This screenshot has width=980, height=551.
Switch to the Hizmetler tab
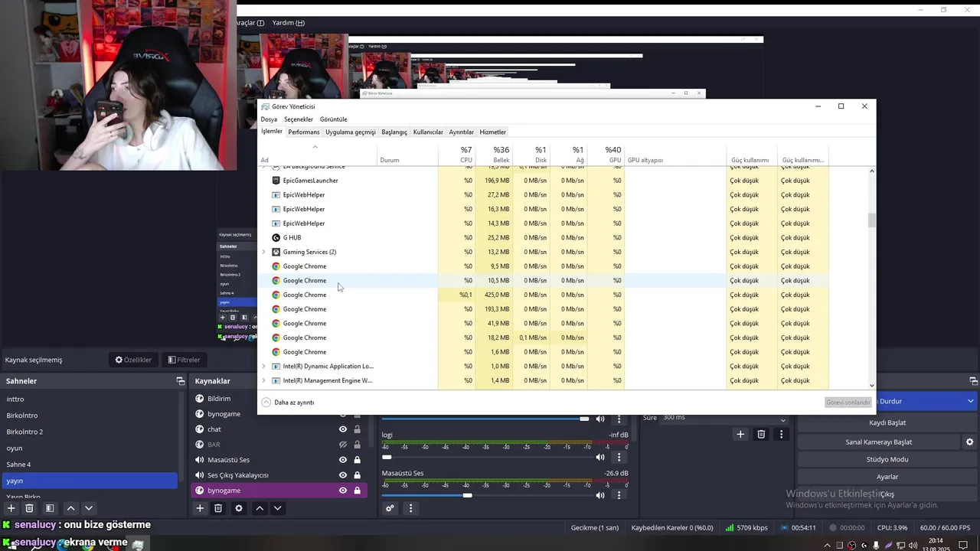(x=493, y=132)
